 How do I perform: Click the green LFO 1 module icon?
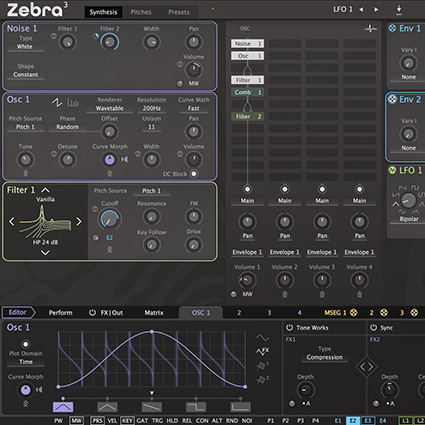click(392, 170)
